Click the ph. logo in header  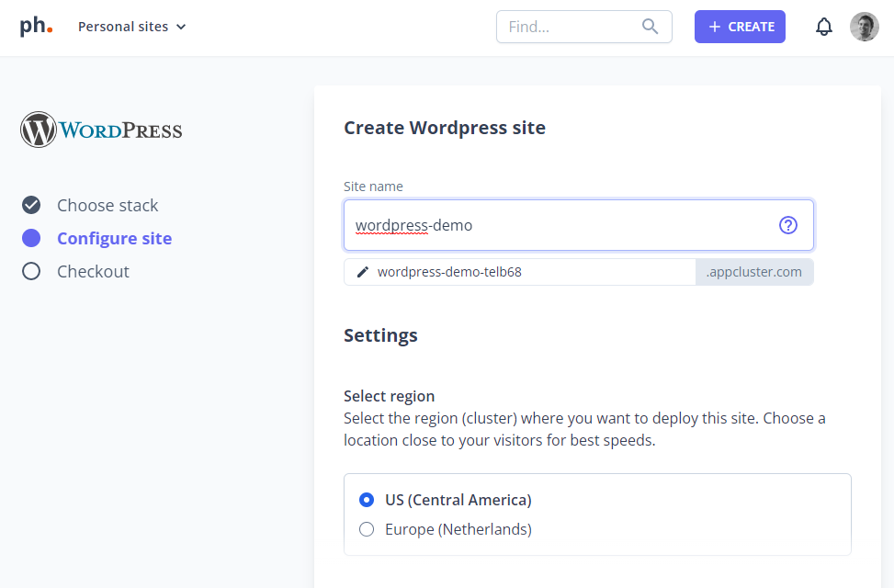pyautogui.click(x=36, y=27)
